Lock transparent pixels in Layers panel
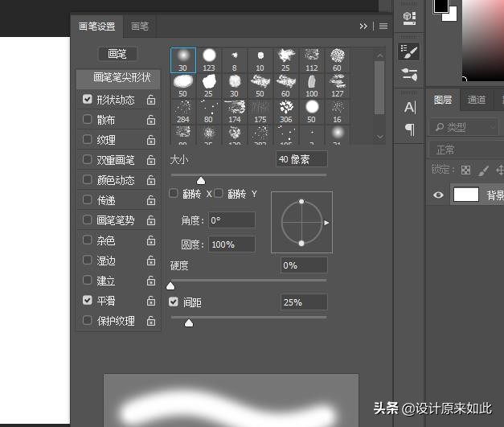The height and width of the screenshot is (427, 504). 465,170
